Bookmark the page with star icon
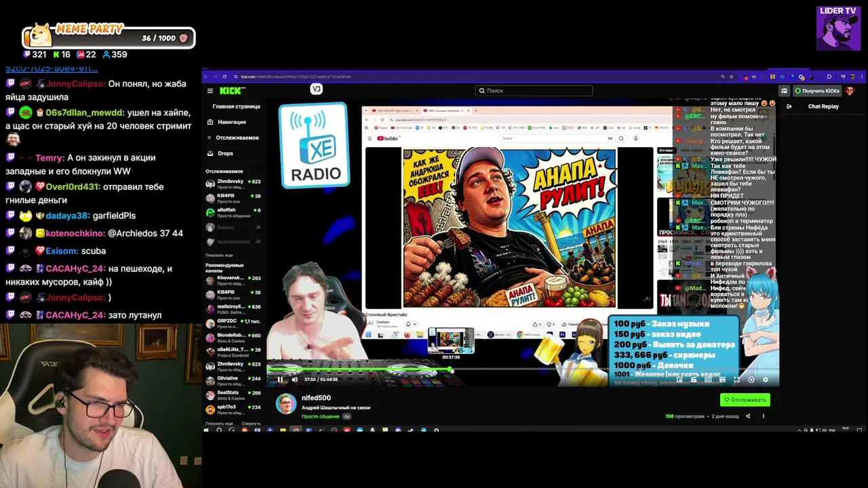 pyautogui.click(x=731, y=77)
